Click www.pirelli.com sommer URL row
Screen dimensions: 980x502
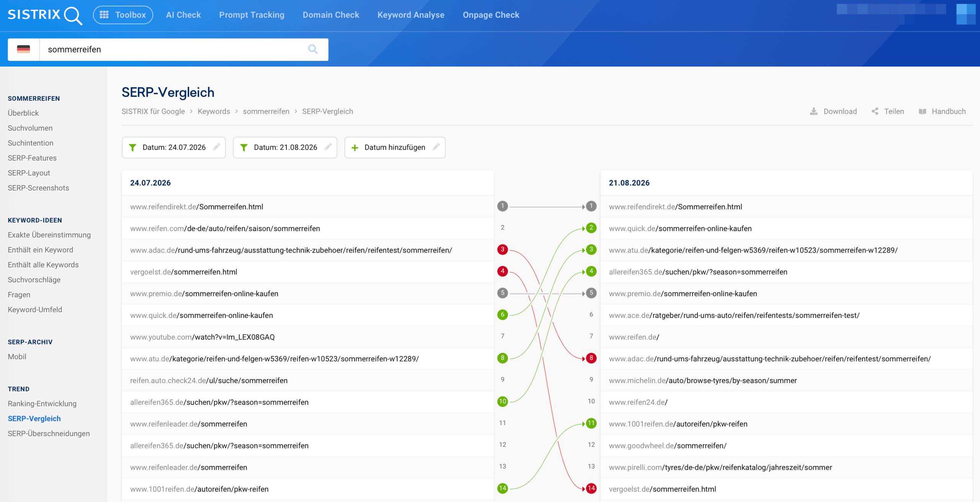pos(787,468)
